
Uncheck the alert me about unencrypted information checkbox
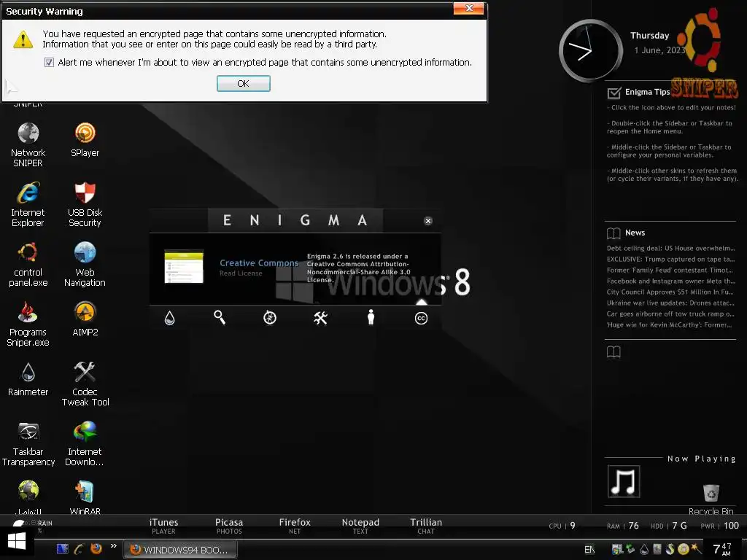click(x=49, y=63)
